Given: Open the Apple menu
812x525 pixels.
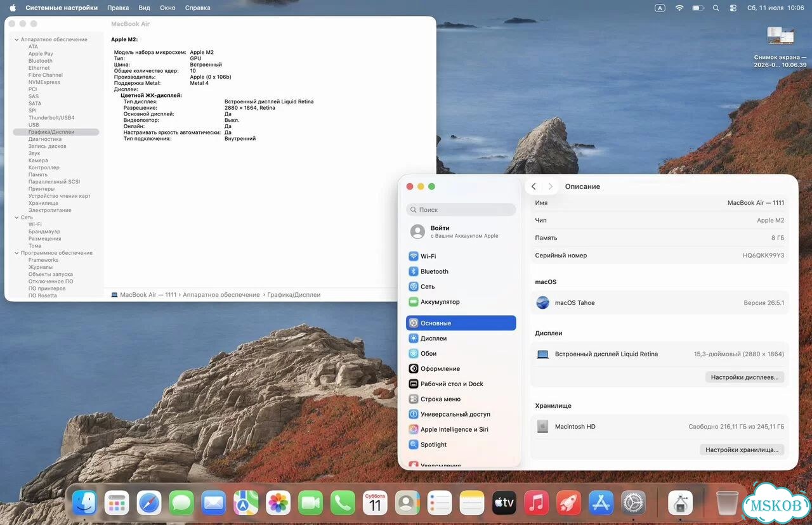Looking at the screenshot, I should click(12, 8).
